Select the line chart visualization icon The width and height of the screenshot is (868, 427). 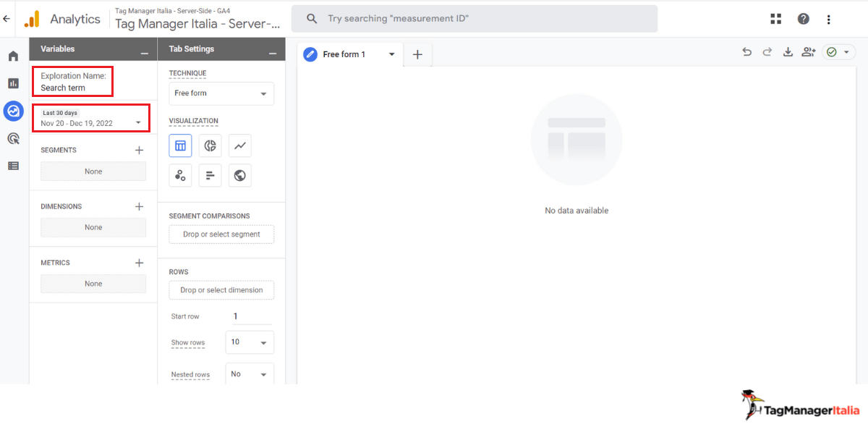tap(240, 145)
